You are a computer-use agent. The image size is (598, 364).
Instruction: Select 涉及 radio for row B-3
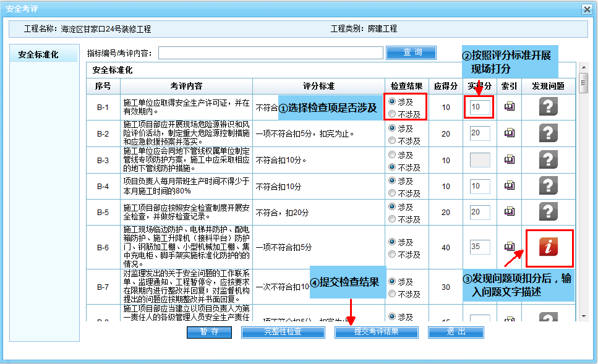point(392,155)
